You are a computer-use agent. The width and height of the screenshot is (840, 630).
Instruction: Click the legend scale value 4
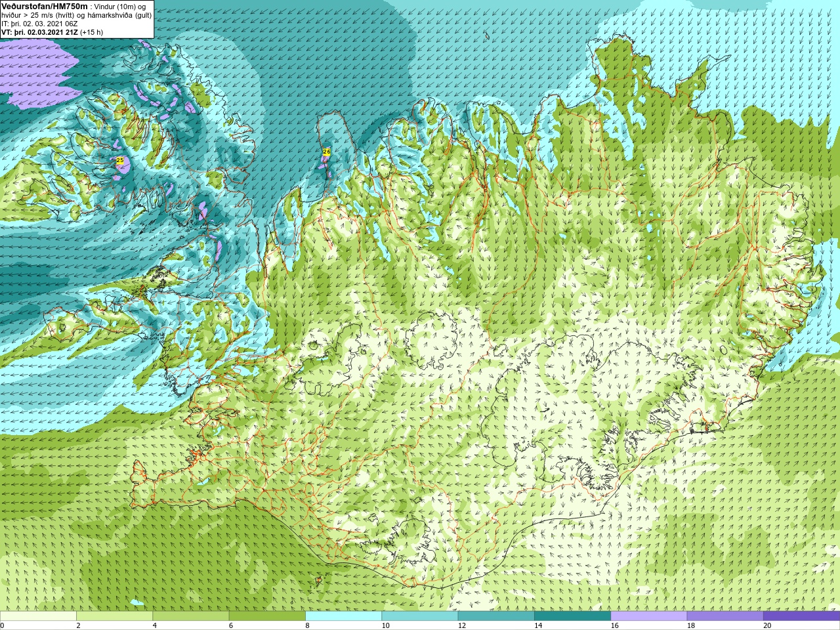pos(154,625)
